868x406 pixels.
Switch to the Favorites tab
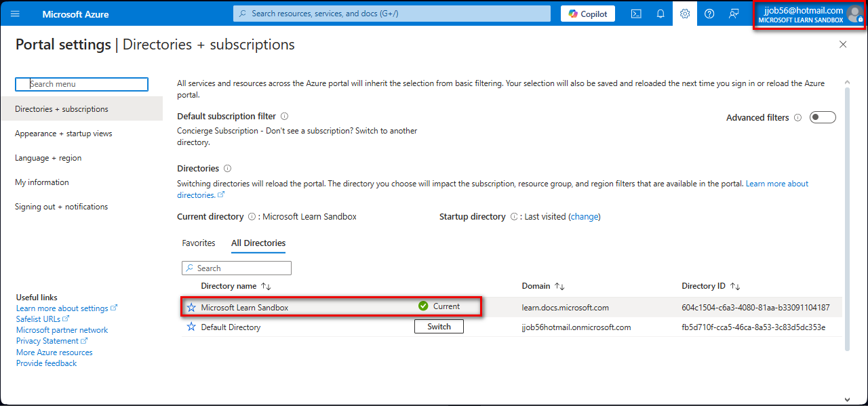[199, 243]
